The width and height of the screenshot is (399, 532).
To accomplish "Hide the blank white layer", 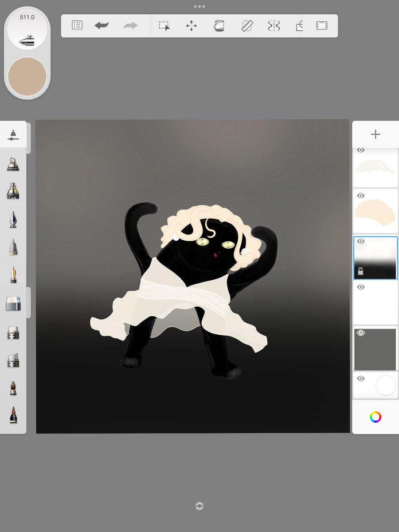I will coord(360,287).
